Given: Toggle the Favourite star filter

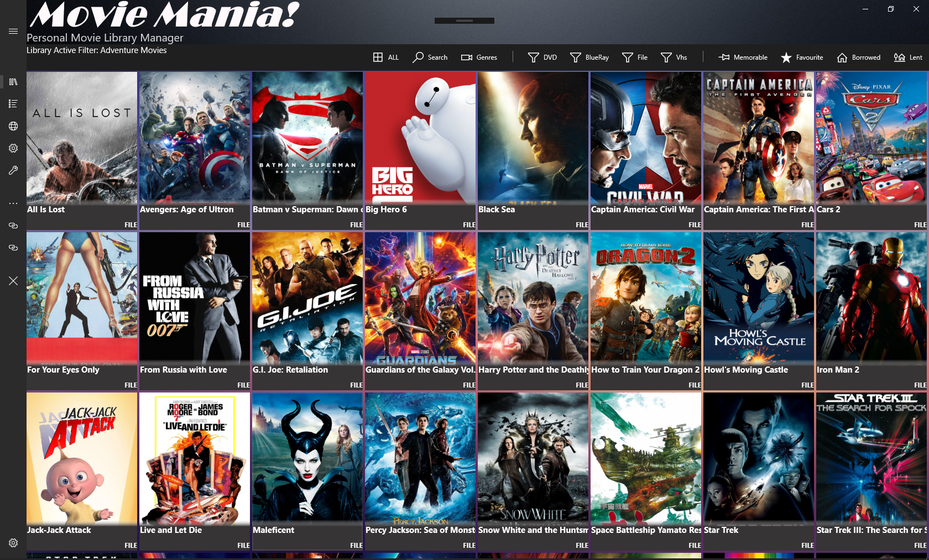Looking at the screenshot, I should [802, 57].
